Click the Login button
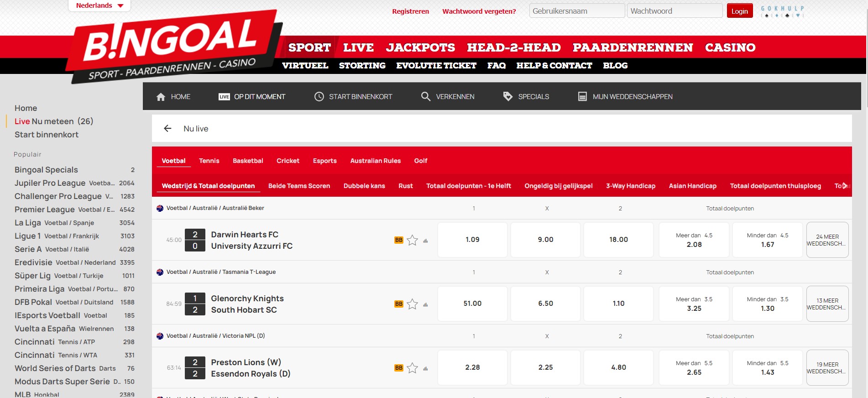This screenshot has height=398, width=868. coord(740,11)
